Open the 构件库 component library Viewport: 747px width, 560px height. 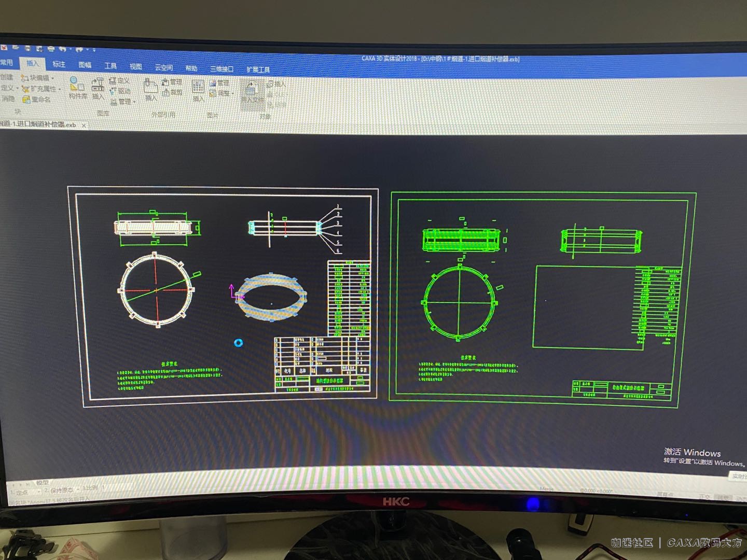78,88
